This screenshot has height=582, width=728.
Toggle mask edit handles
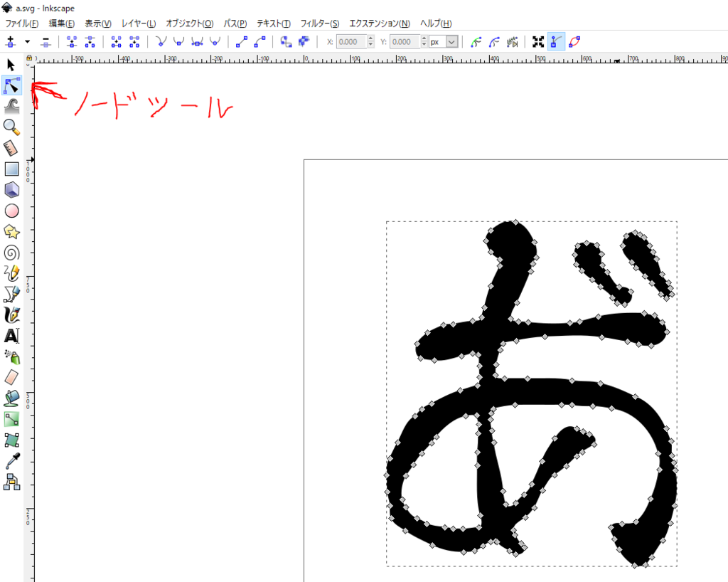(494, 42)
